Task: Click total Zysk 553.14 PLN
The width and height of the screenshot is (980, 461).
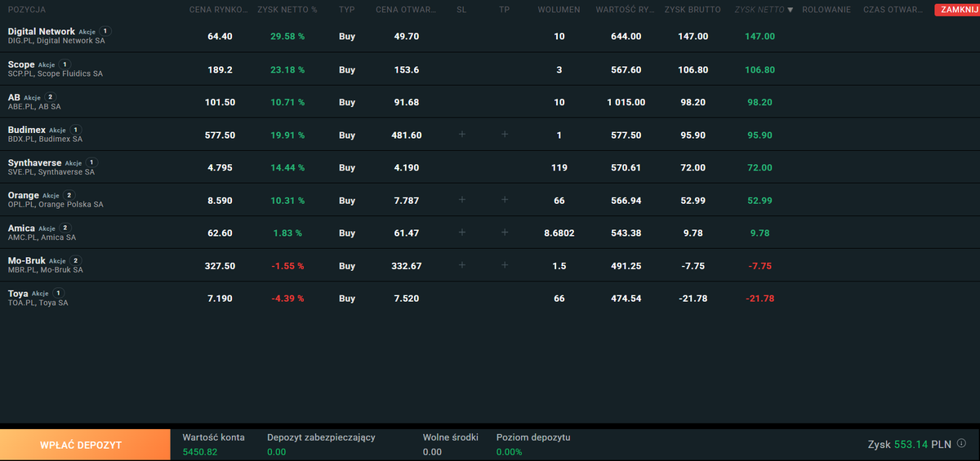Action: (x=910, y=444)
